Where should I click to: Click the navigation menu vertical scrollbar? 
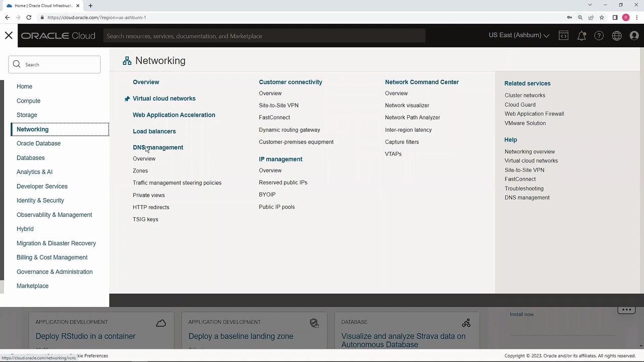[2, 179]
